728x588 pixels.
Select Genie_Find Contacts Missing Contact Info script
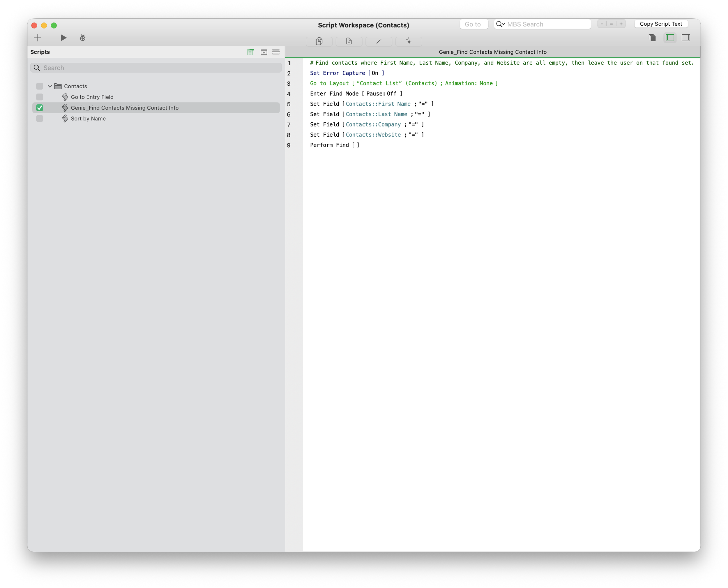(156, 108)
